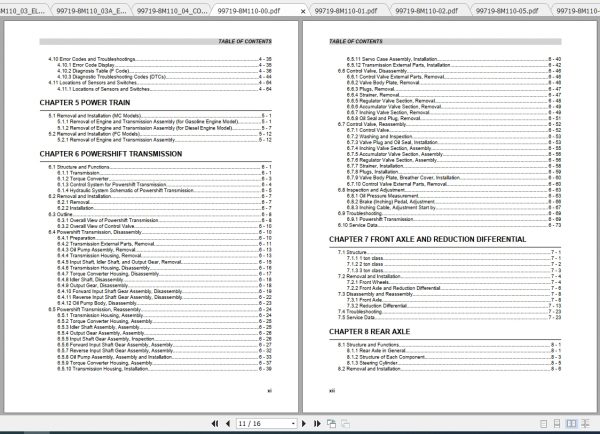Click the 7.2.1 Front Wheels entry
The height and width of the screenshot is (434, 600).
454,282
